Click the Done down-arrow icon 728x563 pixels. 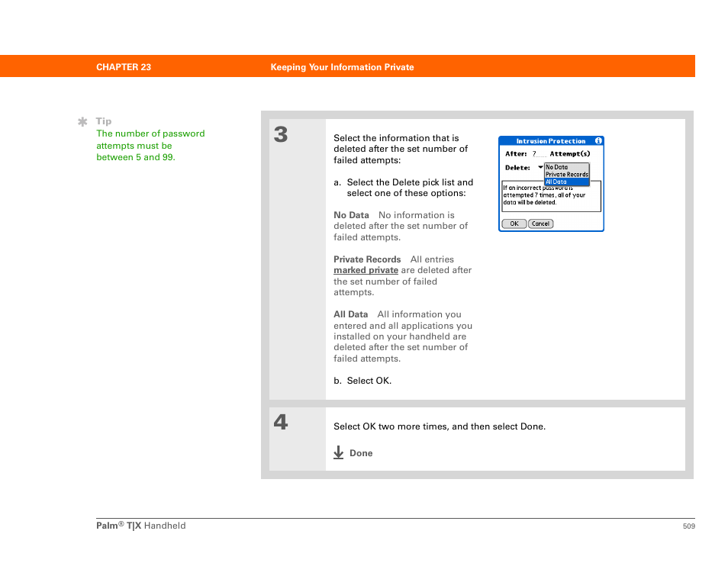[x=339, y=452]
